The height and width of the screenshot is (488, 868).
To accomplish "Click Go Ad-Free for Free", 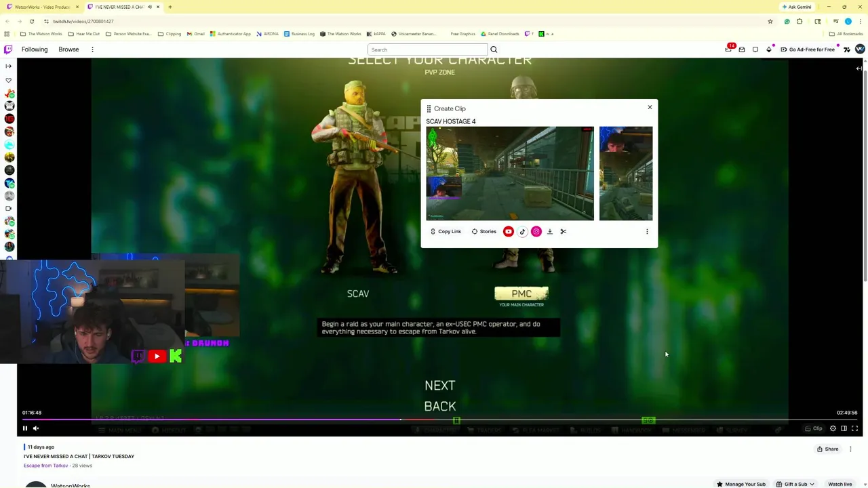I will coord(808,49).
